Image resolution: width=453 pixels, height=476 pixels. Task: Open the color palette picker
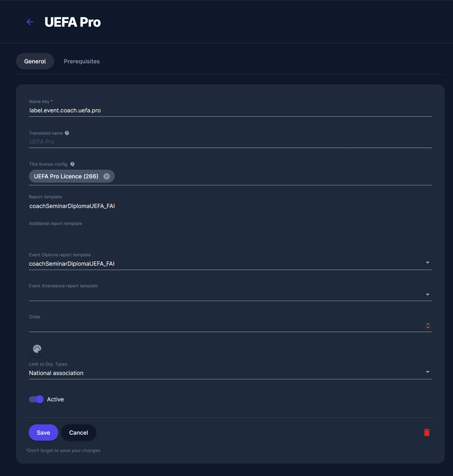(37, 349)
